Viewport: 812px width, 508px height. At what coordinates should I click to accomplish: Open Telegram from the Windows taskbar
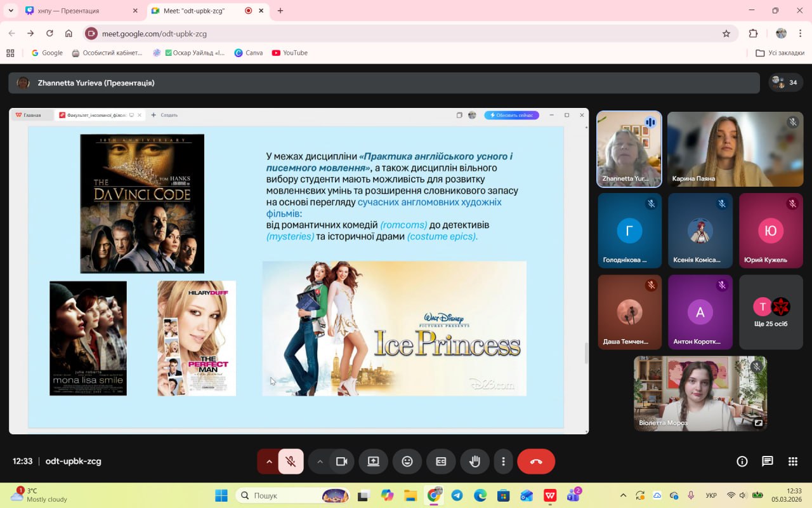[457, 495]
